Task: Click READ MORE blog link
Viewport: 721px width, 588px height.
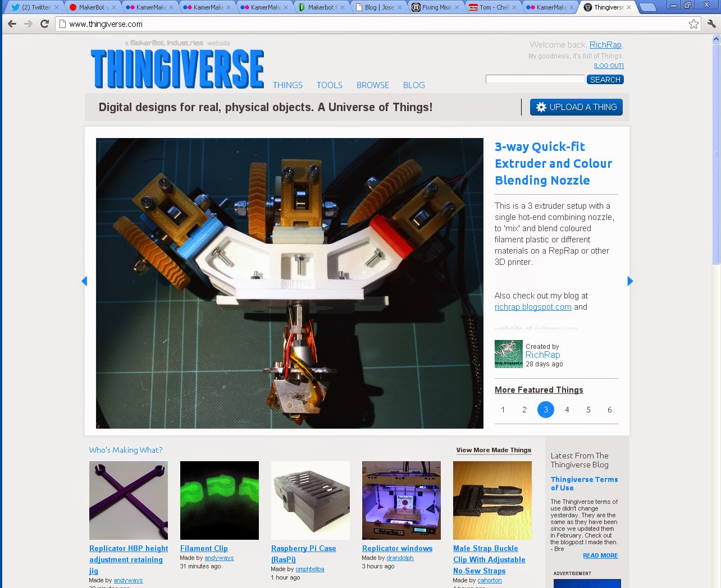Action: pyautogui.click(x=600, y=555)
